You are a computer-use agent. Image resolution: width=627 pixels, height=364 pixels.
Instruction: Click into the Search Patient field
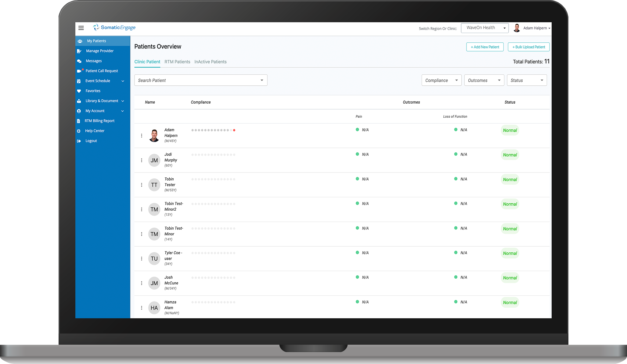[x=201, y=80]
